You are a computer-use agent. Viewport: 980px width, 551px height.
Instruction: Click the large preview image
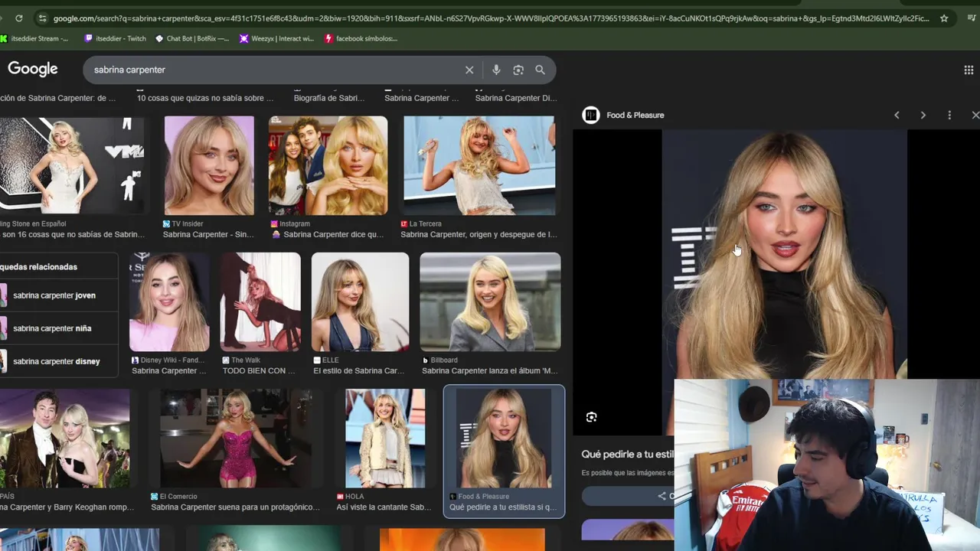point(784,254)
